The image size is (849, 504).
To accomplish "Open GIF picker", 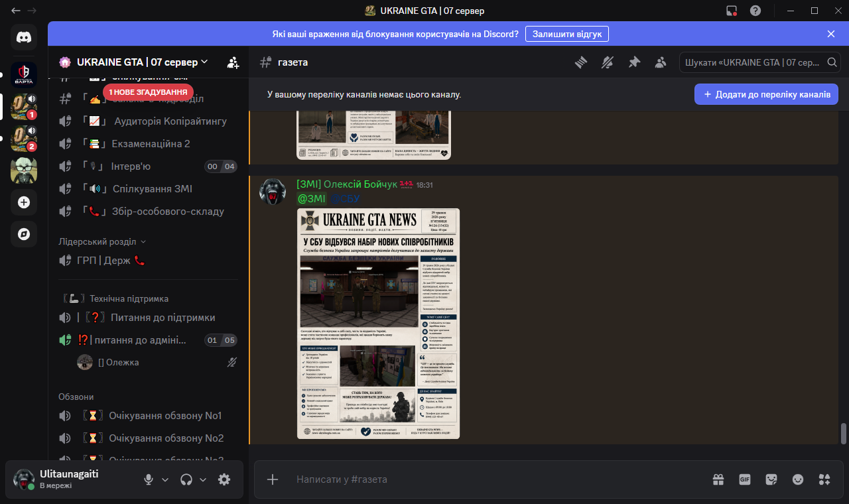I will coord(745,479).
